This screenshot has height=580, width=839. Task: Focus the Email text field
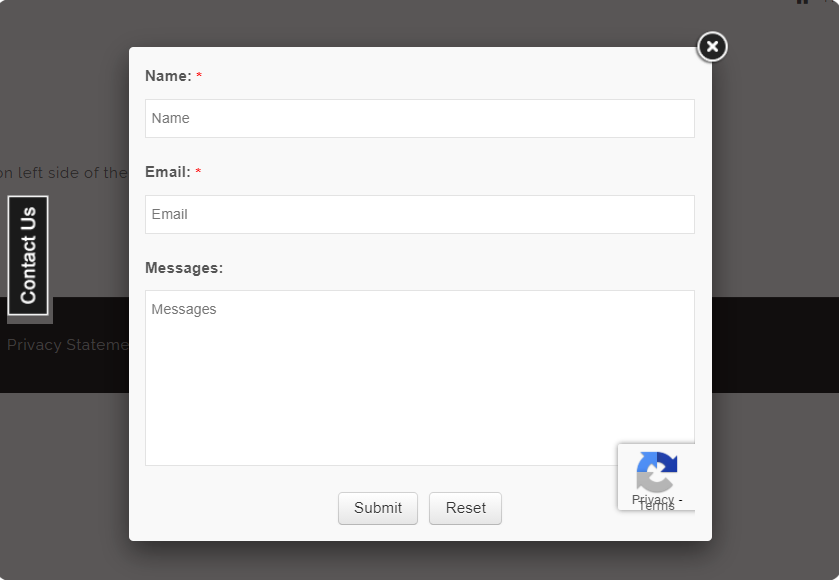point(419,214)
